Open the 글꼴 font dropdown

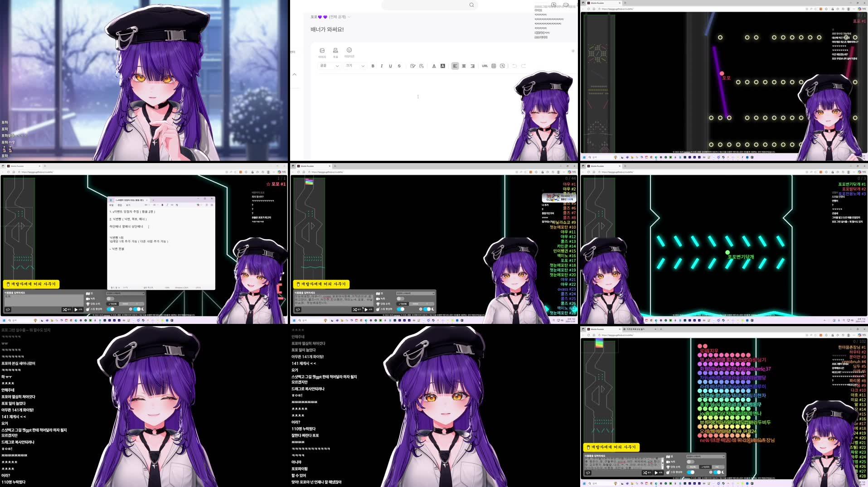pos(330,66)
